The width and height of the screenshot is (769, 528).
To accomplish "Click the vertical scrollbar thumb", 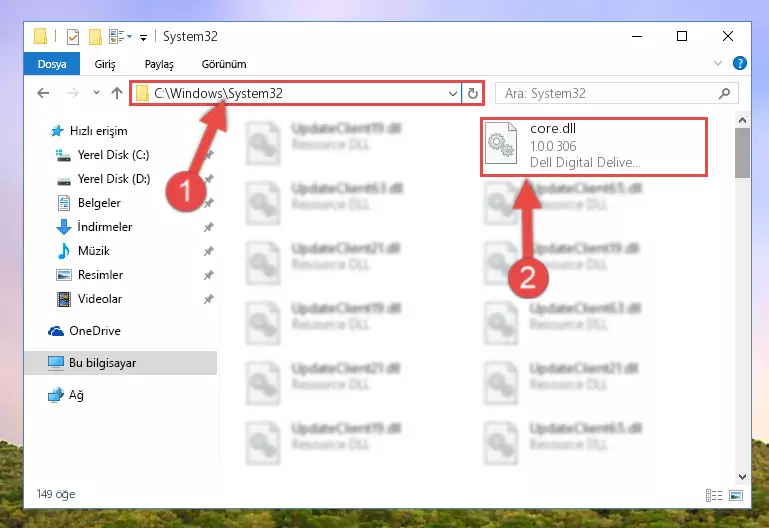I will 743,153.
